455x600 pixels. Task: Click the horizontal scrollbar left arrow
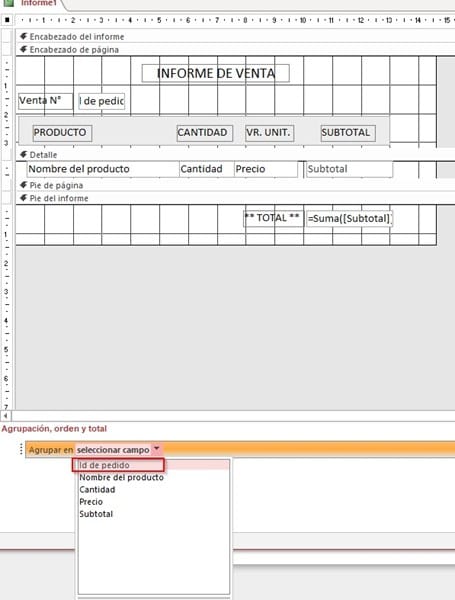5,416
